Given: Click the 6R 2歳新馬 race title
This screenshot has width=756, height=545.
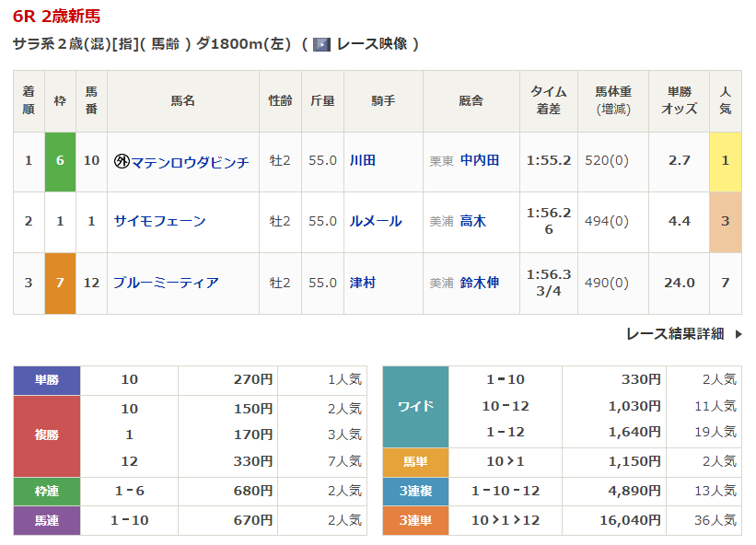Looking at the screenshot, I should coord(57,16).
